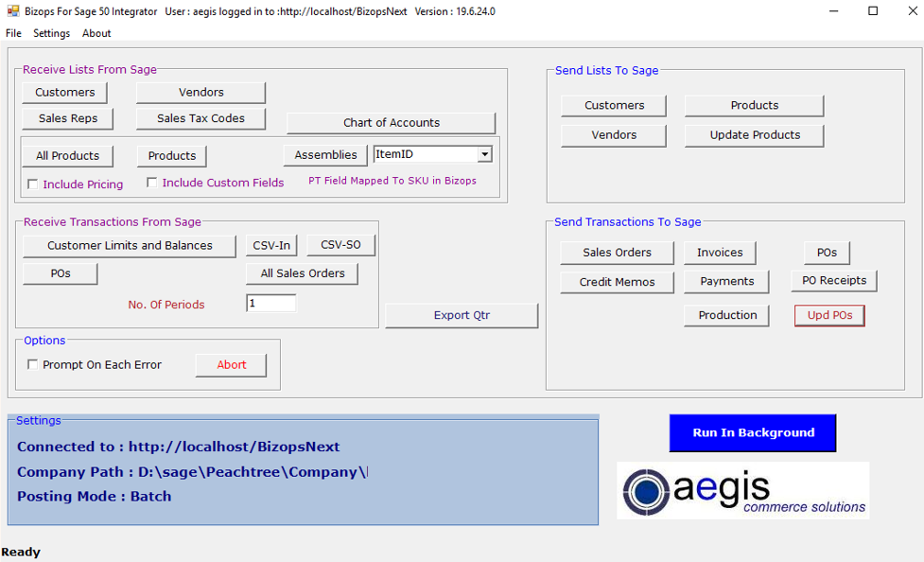The width and height of the screenshot is (924, 562).
Task: Expand the ItemID dropdown list
Action: (x=484, y=154)
